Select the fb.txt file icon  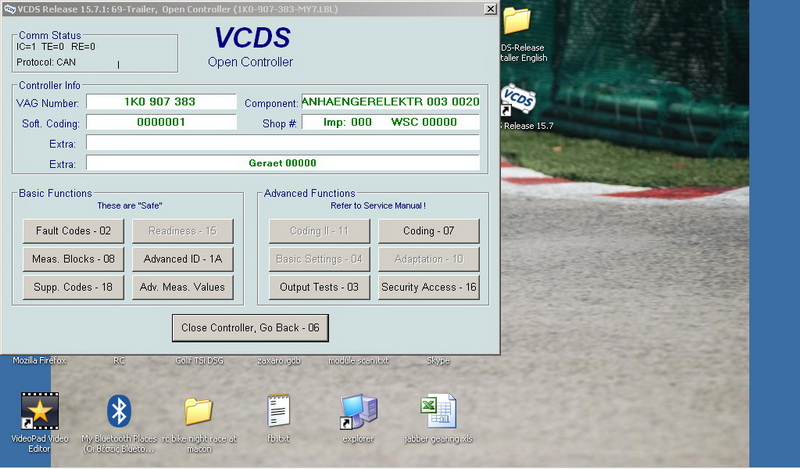tap(279, 410)
